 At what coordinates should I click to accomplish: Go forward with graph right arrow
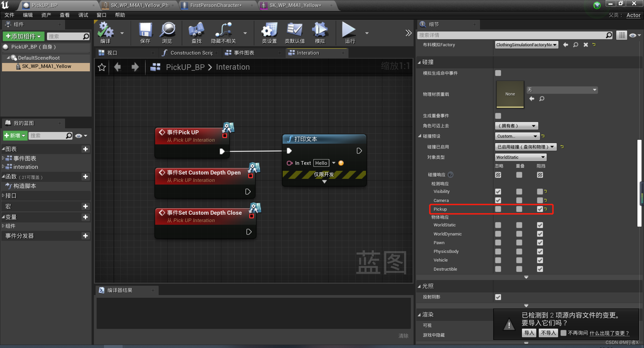(x=135, y=67)
